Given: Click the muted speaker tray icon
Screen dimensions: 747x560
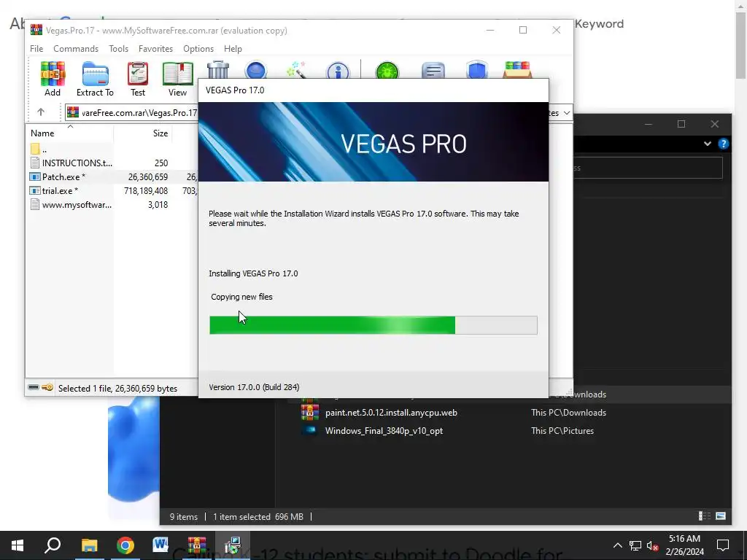Looking at the screenshot, I should (653, 545).
